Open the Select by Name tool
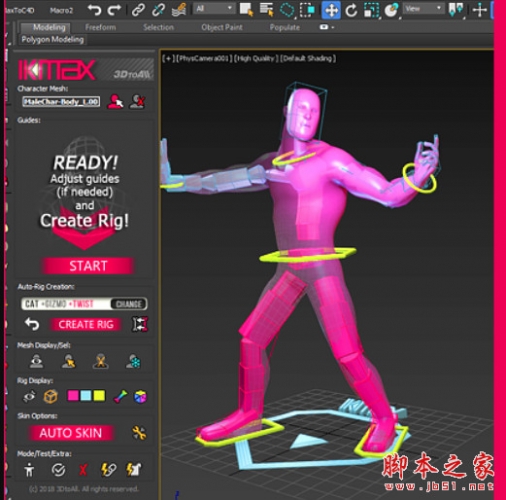Screen dimensions: 506x500 pos(267,10)
